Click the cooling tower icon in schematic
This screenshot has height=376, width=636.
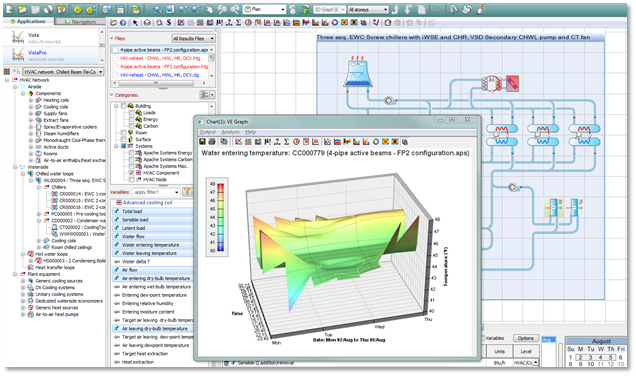[357, 72]
